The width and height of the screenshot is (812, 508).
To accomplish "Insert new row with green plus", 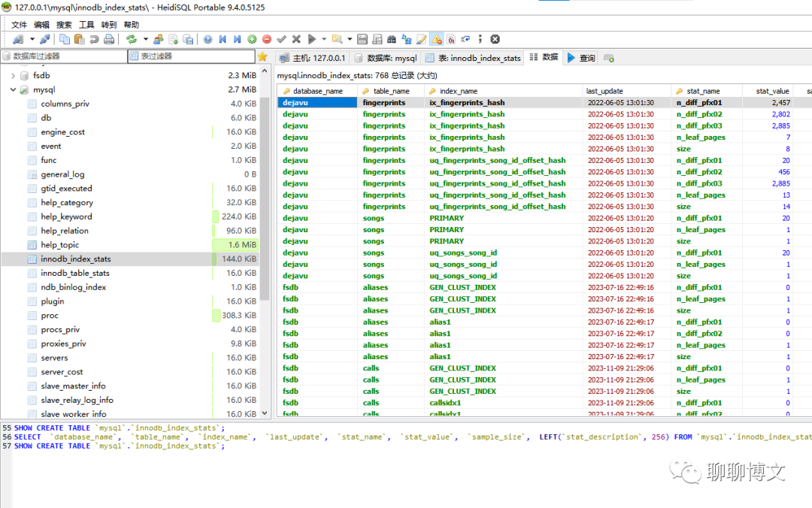I will [252, 39].
